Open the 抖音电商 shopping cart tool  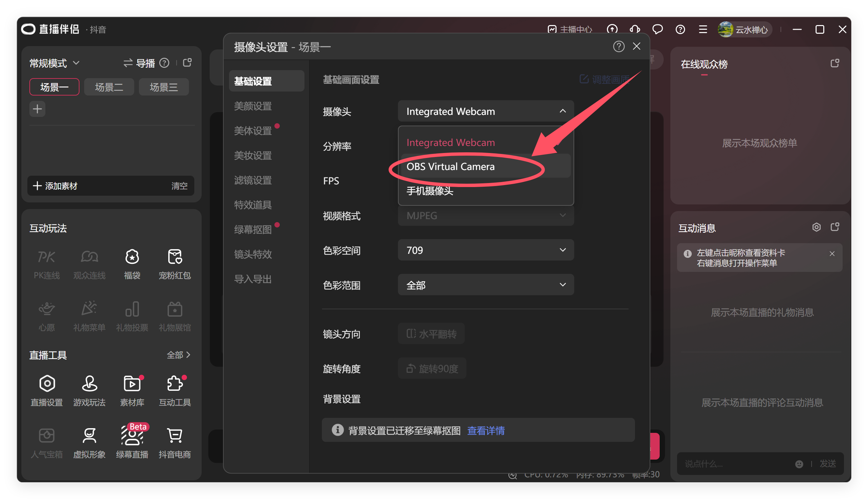(x=175, y=443)
